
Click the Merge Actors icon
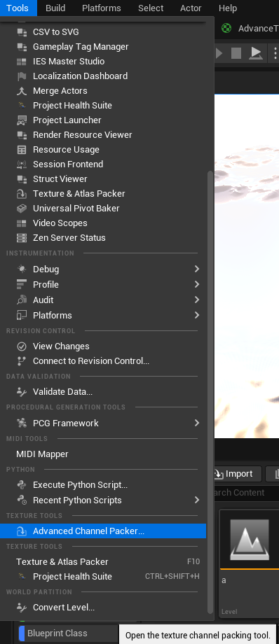[x=22, y=91]
